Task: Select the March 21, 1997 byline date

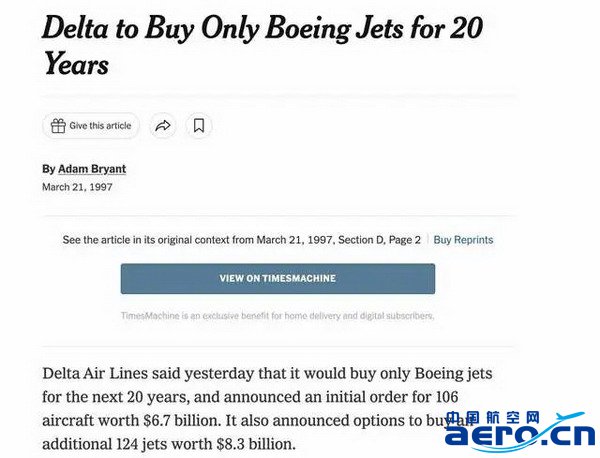Action: (77, 187)
